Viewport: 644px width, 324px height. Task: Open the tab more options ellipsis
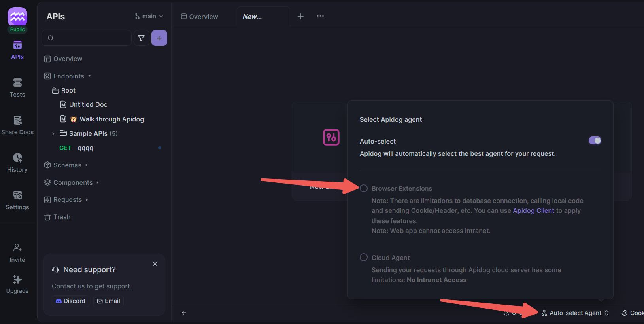[x=320, y=16]
